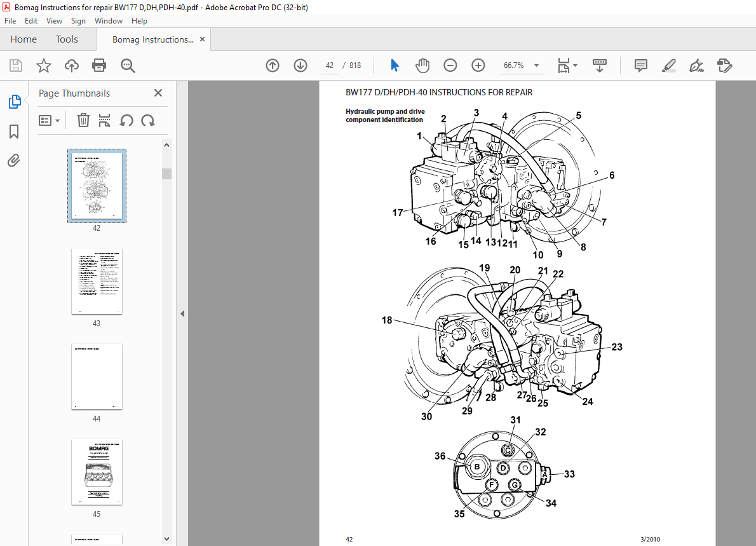This screenshot has height=546, width=756.
Task: Activate the hand pan tool
Action: tap(422, 65)
